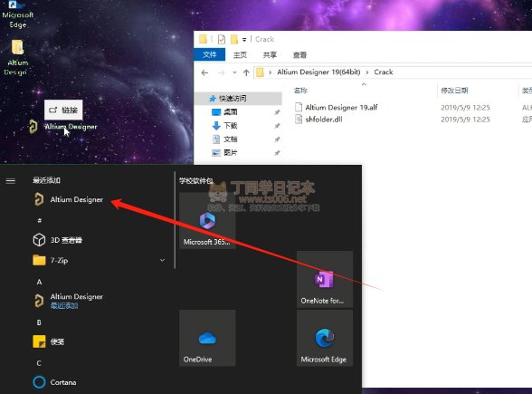Expand the 7-Zip folder chevron

pos(162,261)
